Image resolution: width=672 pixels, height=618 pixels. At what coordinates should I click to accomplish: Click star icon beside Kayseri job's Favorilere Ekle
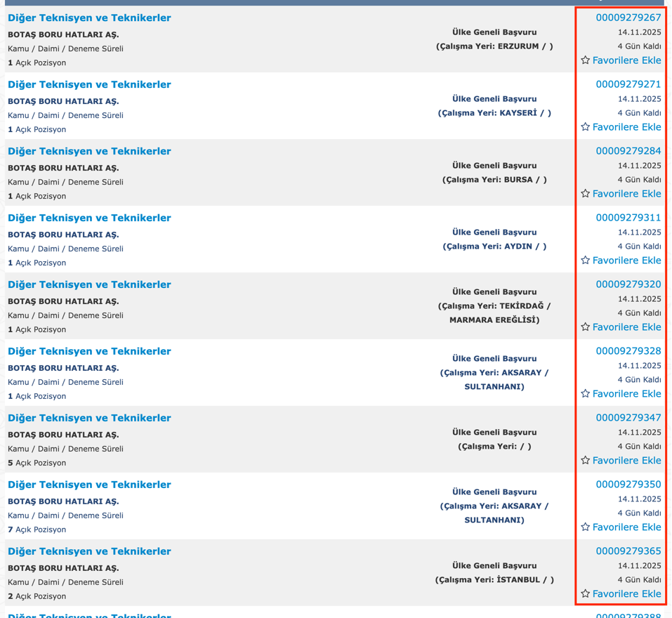585,127
